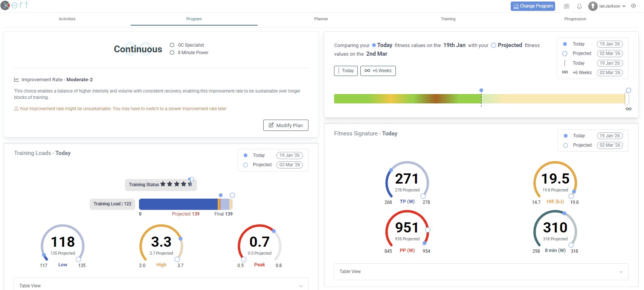Click the Today marker on fitness timeline
Viewport: 644px width, 290px height.
[x=481, y=91]
